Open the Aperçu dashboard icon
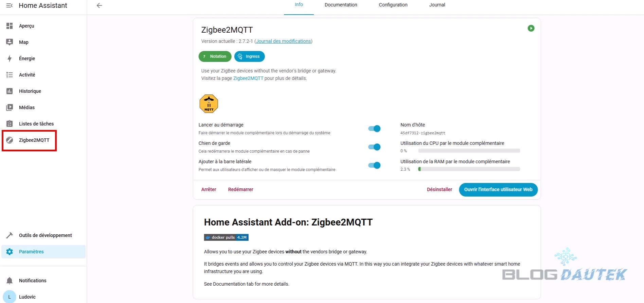The image size is (644, 303). click(10, 26)
